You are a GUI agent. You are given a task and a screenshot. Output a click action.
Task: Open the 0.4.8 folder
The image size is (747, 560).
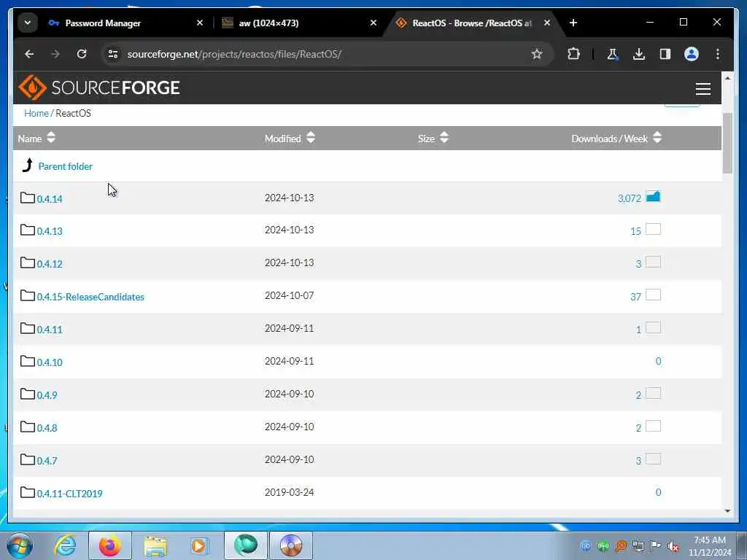[47, 428]
